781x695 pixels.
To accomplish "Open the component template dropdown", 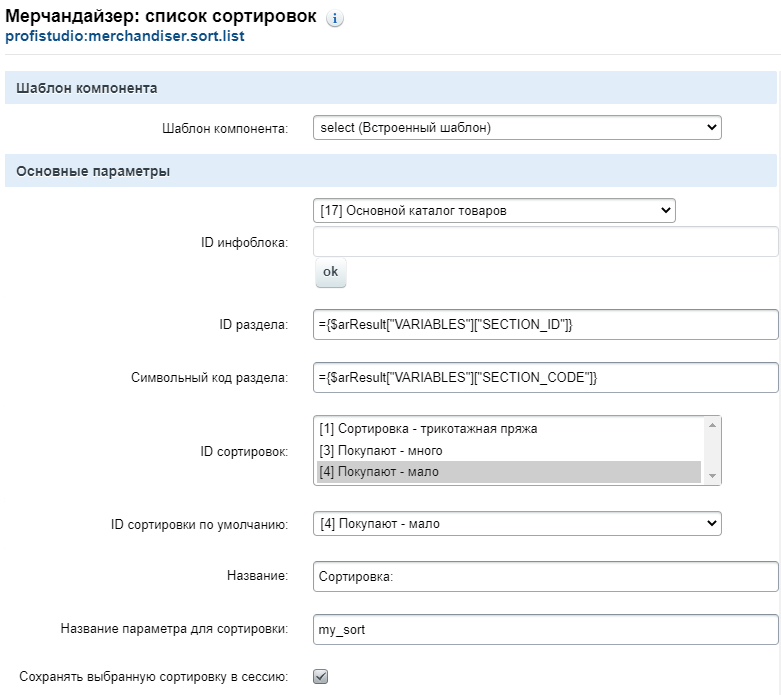I will tap(517, 128).
